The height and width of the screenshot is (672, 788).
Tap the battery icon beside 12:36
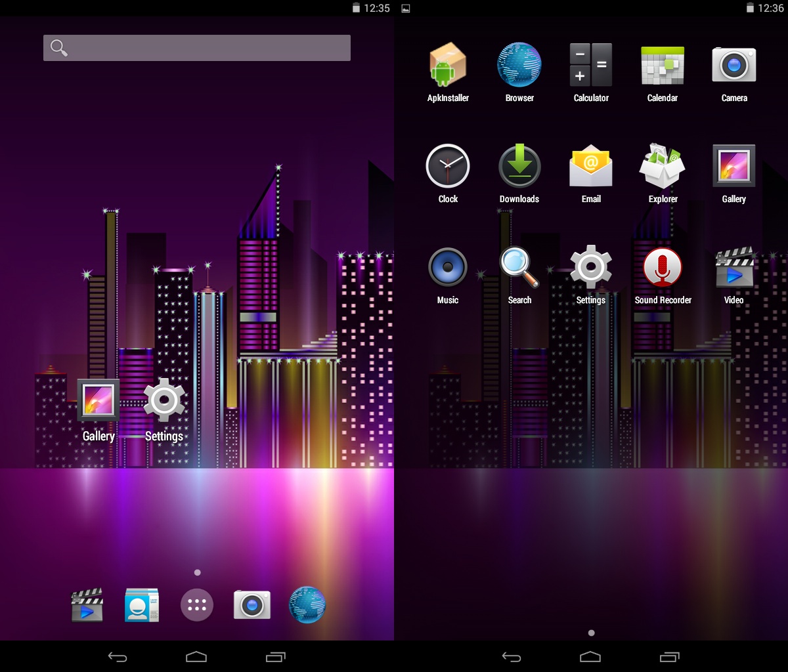pyautogui.click(x=750, y=8)
